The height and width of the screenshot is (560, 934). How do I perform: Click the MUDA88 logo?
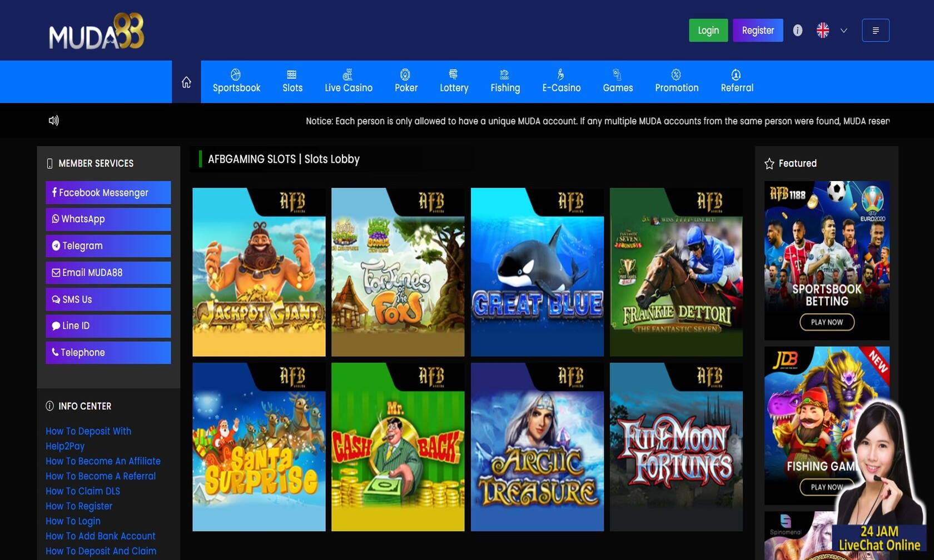click(96, 32)
